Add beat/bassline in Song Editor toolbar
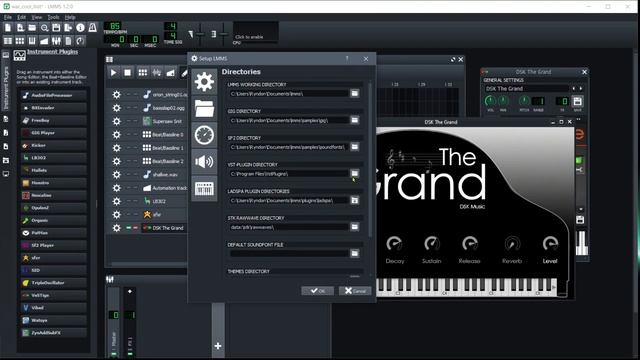This screenshot has height=360, width=640. point(142,73)
